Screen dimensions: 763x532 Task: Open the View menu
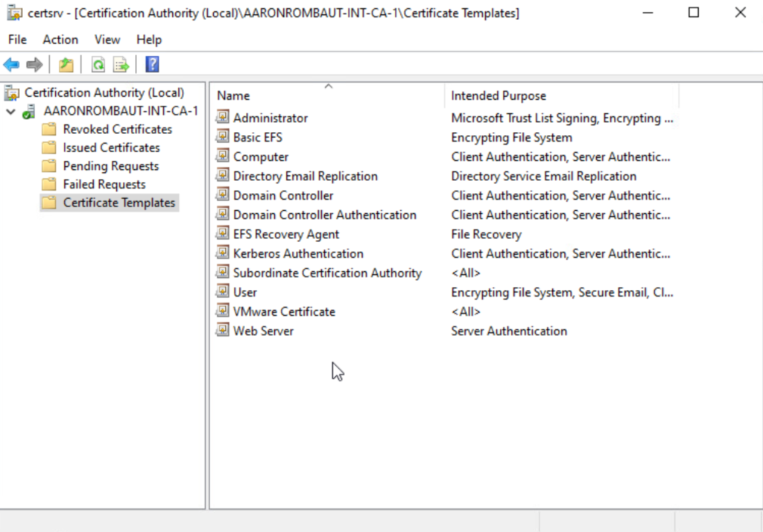tap(107, 39)
